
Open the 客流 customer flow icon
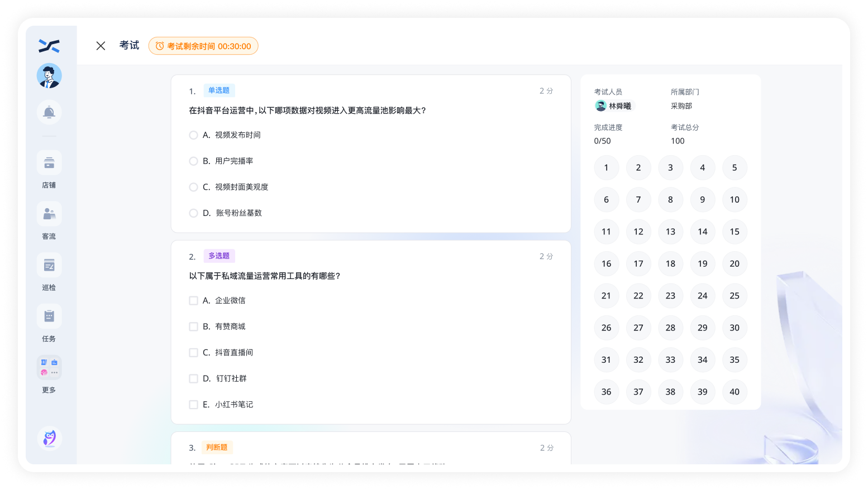click(x=49, y=214)
